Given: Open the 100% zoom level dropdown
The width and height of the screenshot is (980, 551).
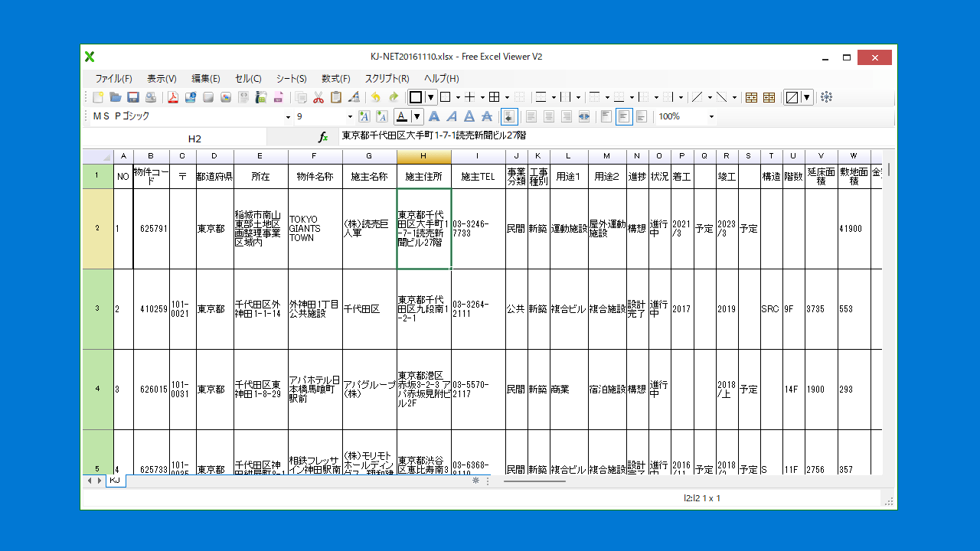Looking at the screenshot, I should click(711, 117).
